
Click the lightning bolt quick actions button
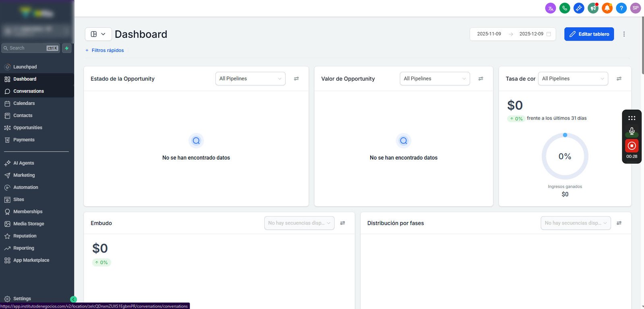click(x=67, y=48)
